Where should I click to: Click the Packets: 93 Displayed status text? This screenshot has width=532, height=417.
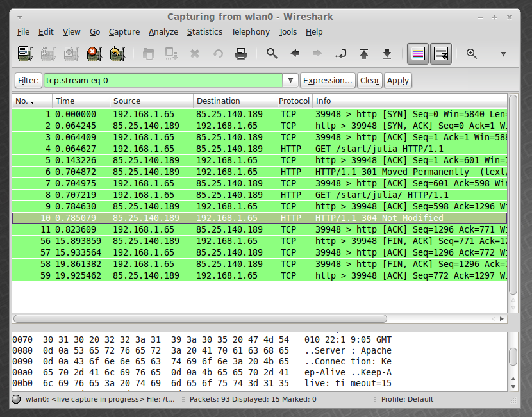tap(253, 399)
